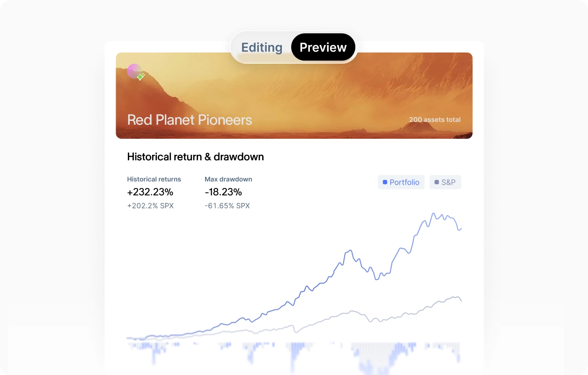Select the Preview tab
The image size is (588, 375).
click(323, 47)
